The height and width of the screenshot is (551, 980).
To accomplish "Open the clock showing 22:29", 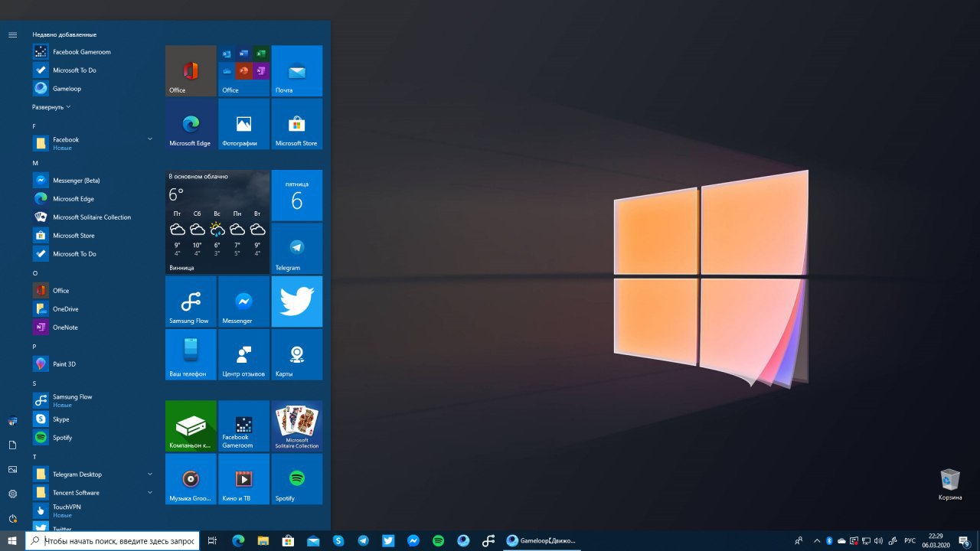I will point(936,541).
